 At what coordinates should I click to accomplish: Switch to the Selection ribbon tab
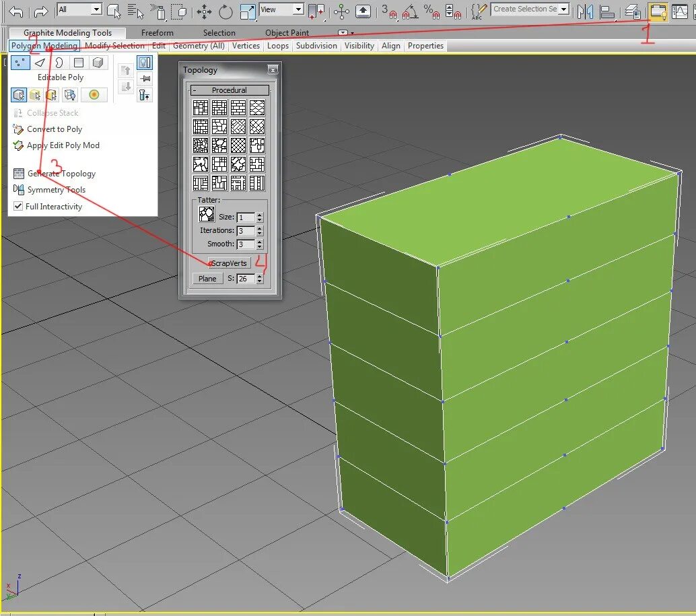coord(219,33)
